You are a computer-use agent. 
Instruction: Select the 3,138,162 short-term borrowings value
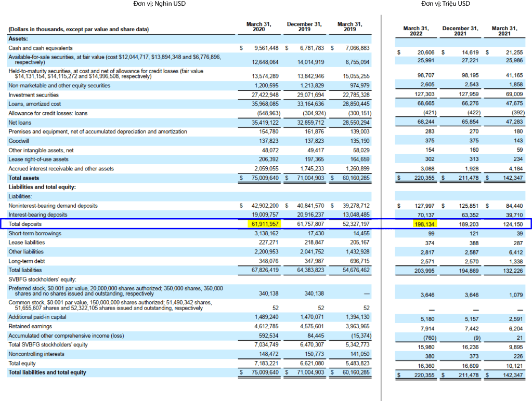[266, 233]
